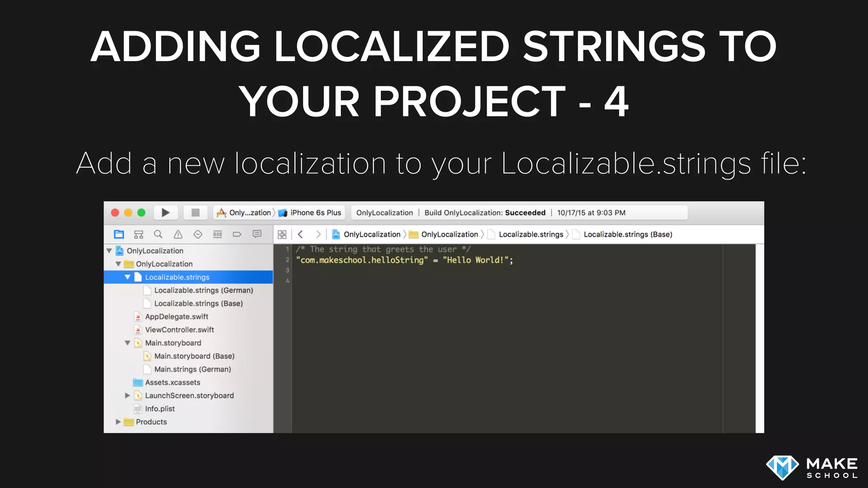The height and width of the screenshot is (488, 868).
Task: Open the Only...zation scheme selector
Action: point(244,213)
